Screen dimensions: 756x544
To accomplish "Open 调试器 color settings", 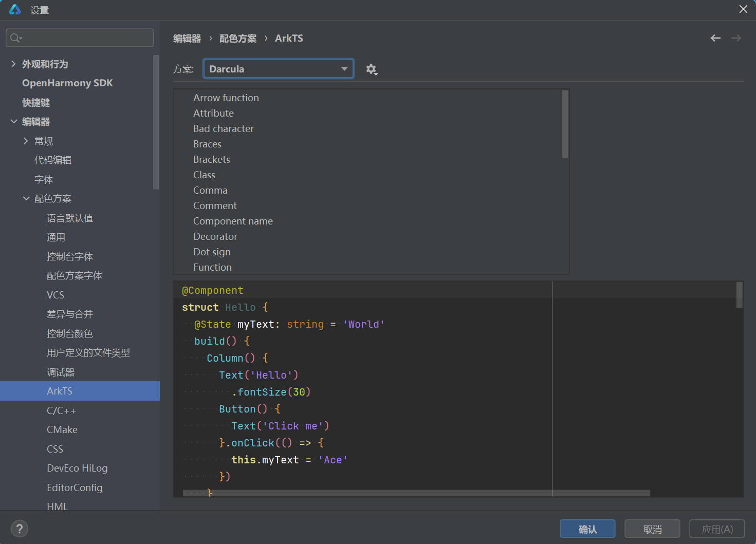I will (x=61, y=372).
